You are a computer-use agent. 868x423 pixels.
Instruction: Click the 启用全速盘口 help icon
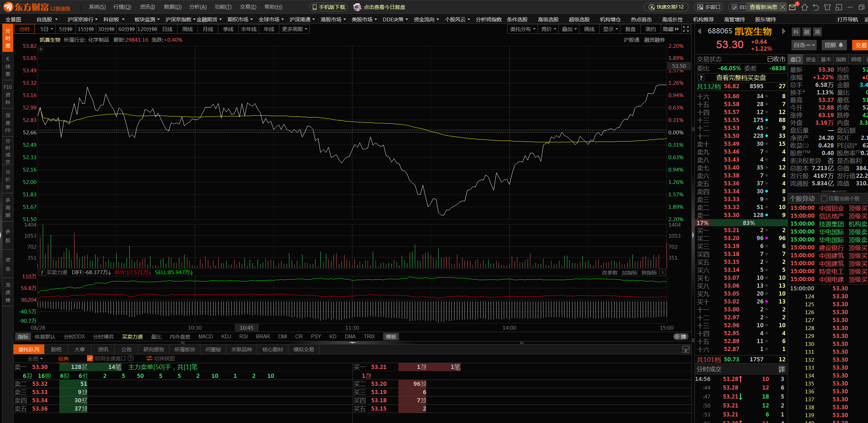[x=131, y=358]
